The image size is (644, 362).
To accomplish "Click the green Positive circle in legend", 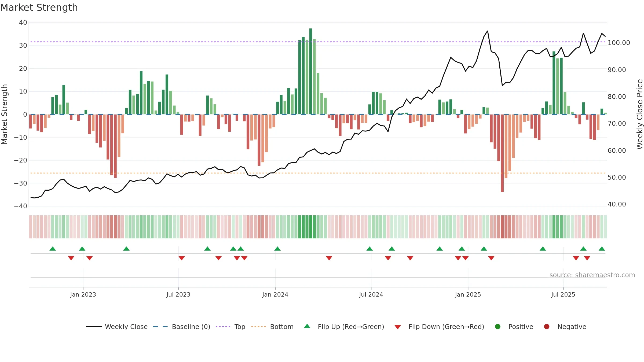I will 498,327.
